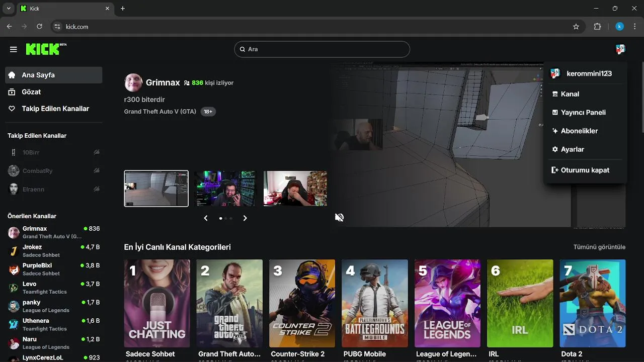644x362 pixels.
Task: Select Oturumu kapat to log out
Action: (x=585, y=170)
